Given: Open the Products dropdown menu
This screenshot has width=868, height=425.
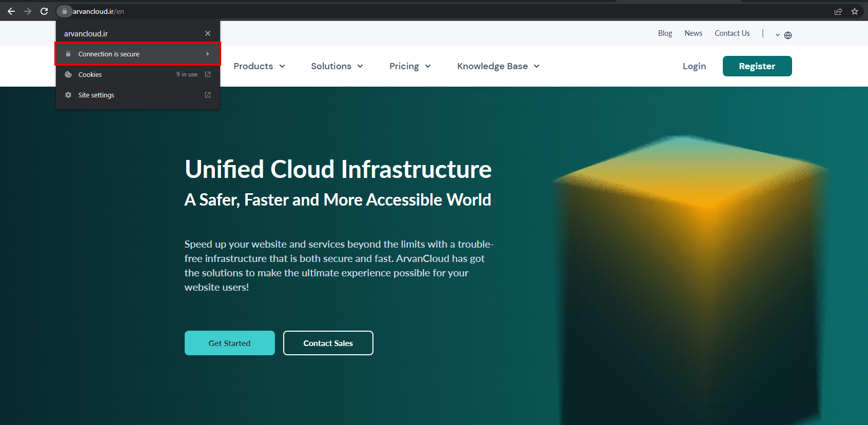Looking at the screenshot, I should tap(259, 66).
